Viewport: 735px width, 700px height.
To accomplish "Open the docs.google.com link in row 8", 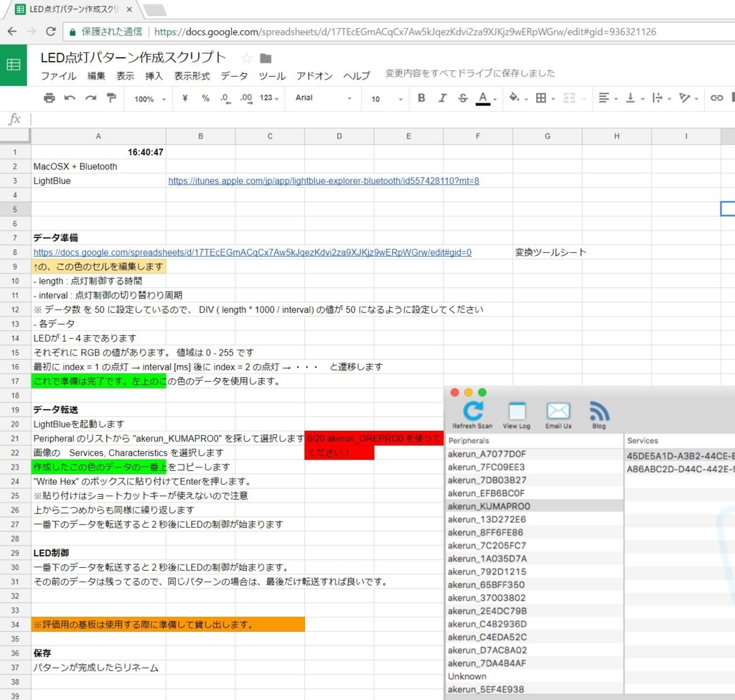I will [x=252, y=252].
